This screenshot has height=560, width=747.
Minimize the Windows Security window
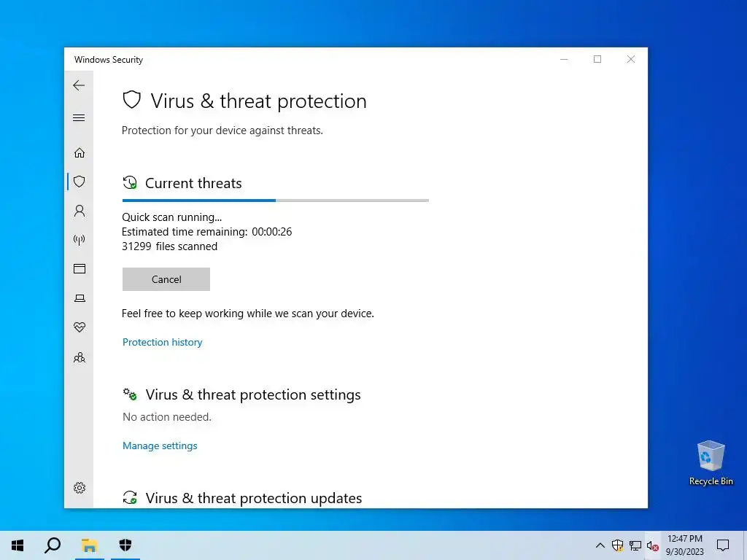[x=564, y=59]
